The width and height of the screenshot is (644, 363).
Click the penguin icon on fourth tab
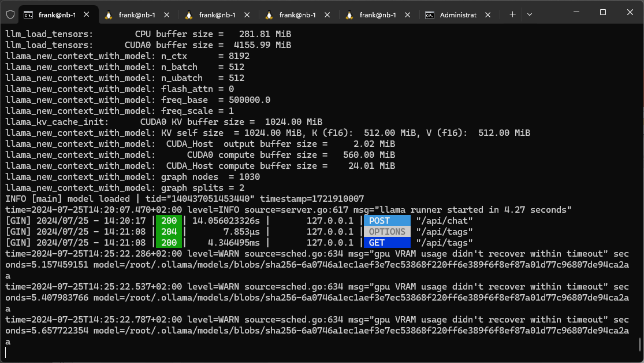point(269,15)
